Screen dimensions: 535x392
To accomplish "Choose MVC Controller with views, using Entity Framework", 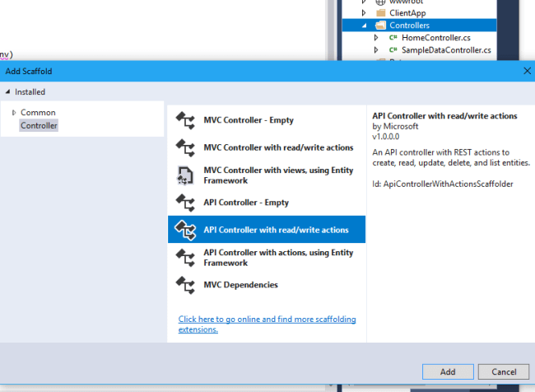I will pyautogui.click(x=267, y=175).
